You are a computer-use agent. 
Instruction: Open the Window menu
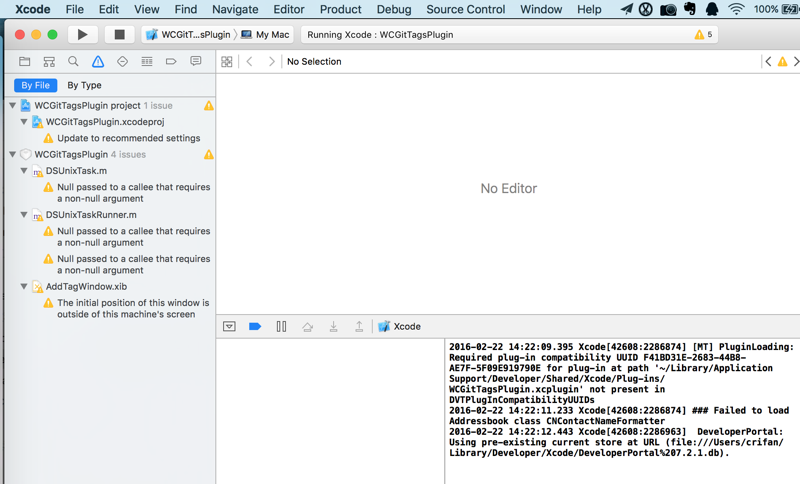point(541,9)
